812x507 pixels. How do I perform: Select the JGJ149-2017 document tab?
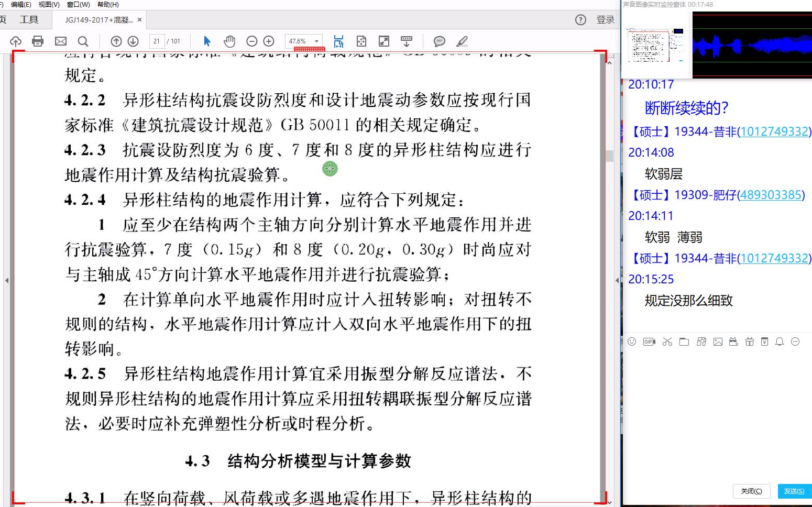[98, 20]
